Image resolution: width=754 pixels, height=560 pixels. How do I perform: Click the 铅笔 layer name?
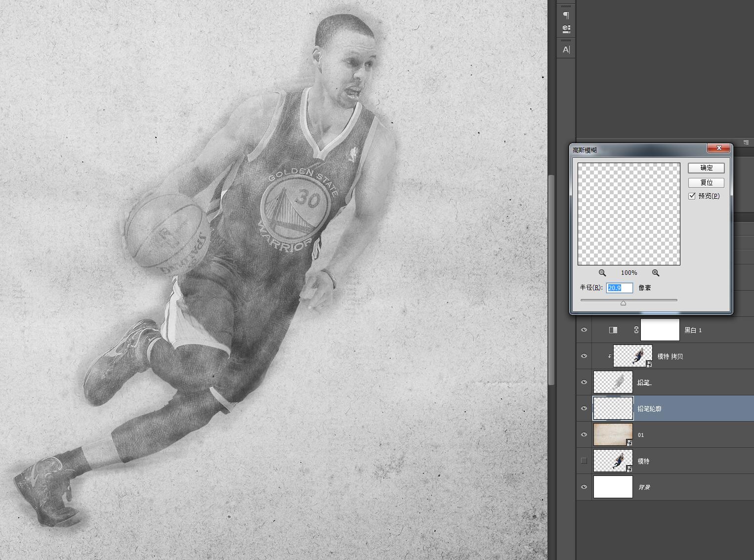pyautogui.click(x=644, y=383)
